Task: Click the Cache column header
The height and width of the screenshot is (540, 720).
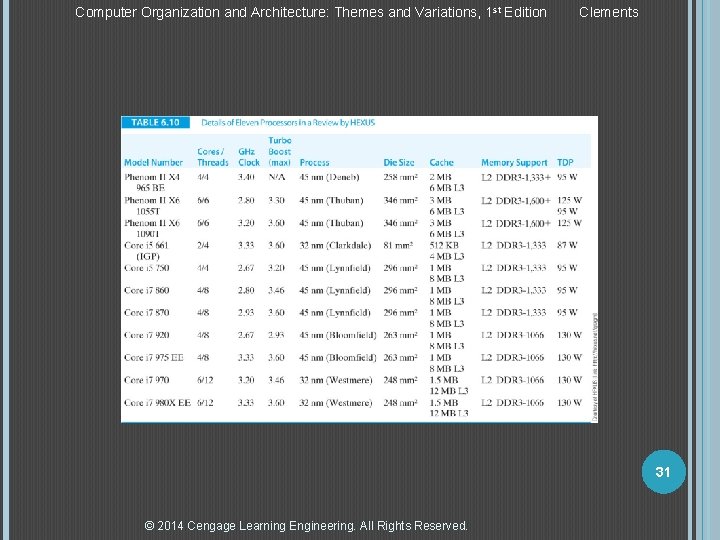Action: (441, 163)
